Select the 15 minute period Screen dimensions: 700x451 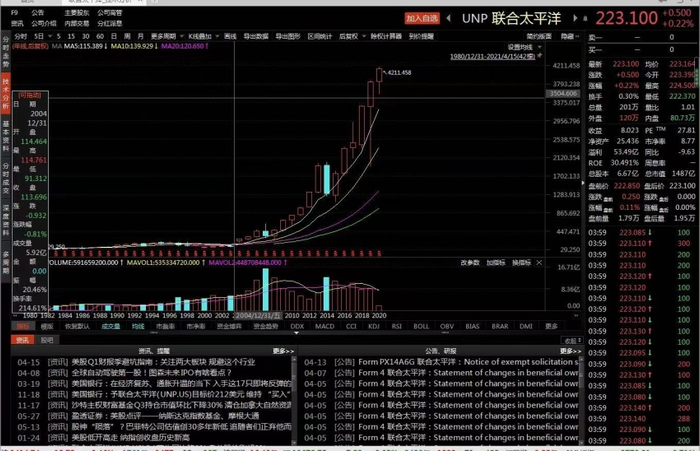click(72, 36)
